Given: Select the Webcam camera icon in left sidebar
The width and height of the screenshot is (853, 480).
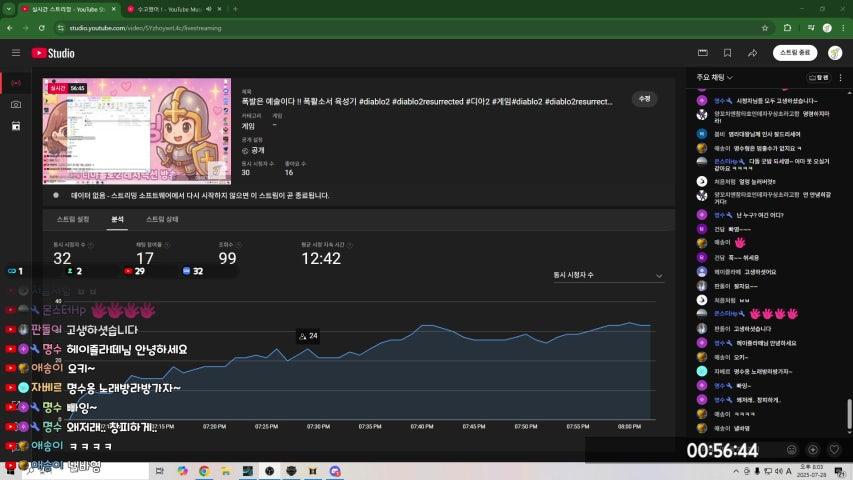Looking at the screenshot, I should pos(16,104).
